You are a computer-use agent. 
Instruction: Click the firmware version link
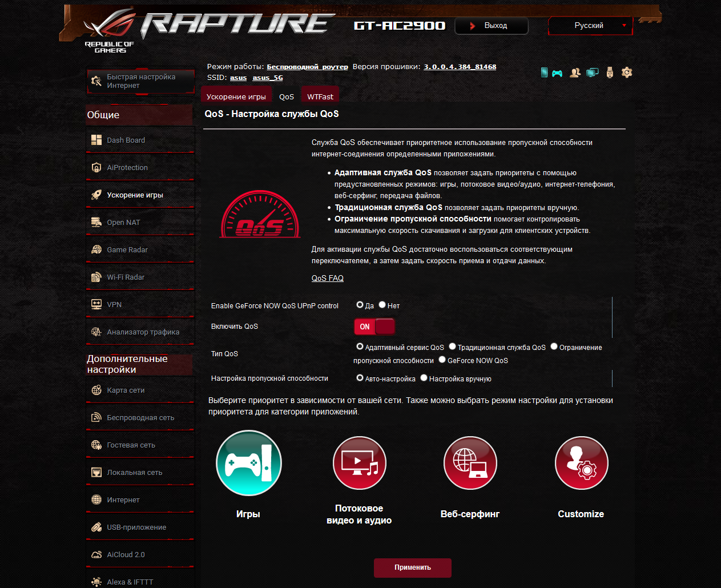pyautogui.click(x=460, y=67)
